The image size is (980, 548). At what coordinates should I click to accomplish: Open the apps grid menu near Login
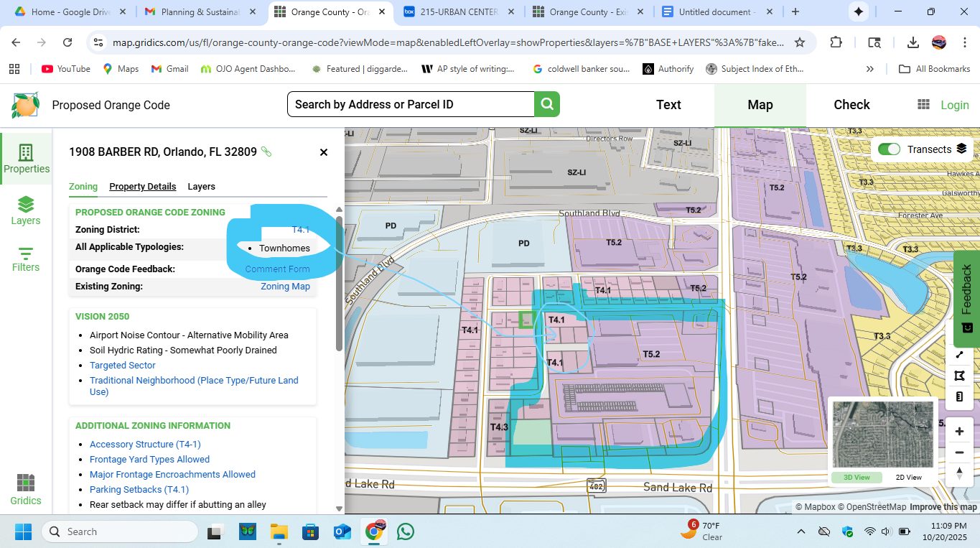pos(923,105)
